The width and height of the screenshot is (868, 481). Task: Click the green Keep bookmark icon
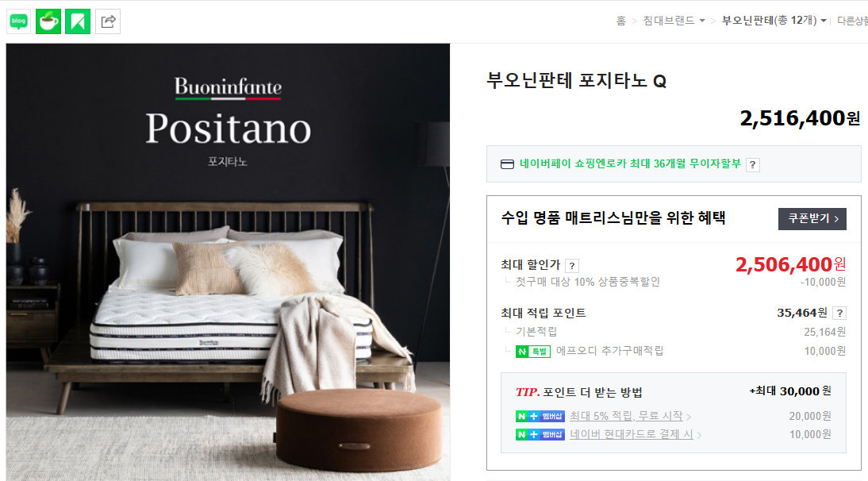coord(78,21)
